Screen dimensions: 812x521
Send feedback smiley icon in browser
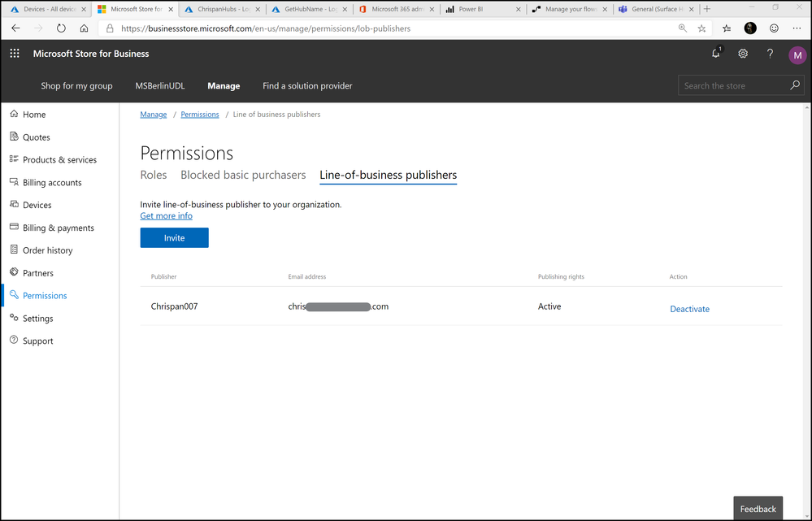click(x=774, y=28)
